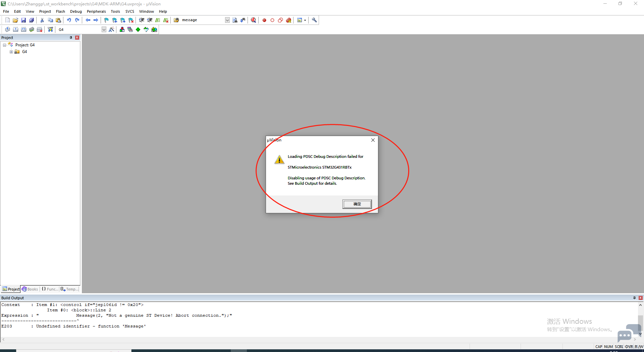Pin the Project panel with pushpin

71,38
